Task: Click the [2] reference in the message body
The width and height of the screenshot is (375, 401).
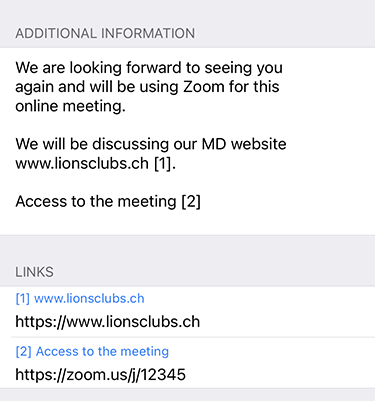Action: [191, 202]
